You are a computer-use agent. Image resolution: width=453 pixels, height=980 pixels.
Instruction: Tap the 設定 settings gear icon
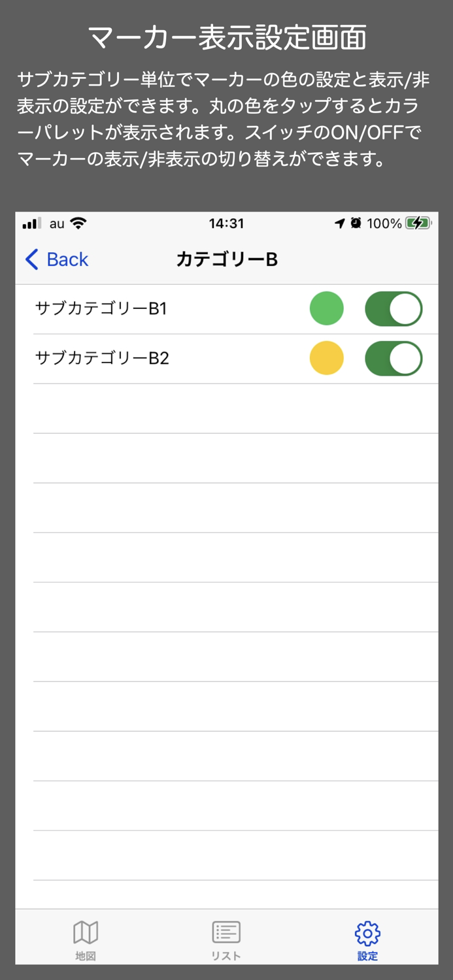point(367,931)
